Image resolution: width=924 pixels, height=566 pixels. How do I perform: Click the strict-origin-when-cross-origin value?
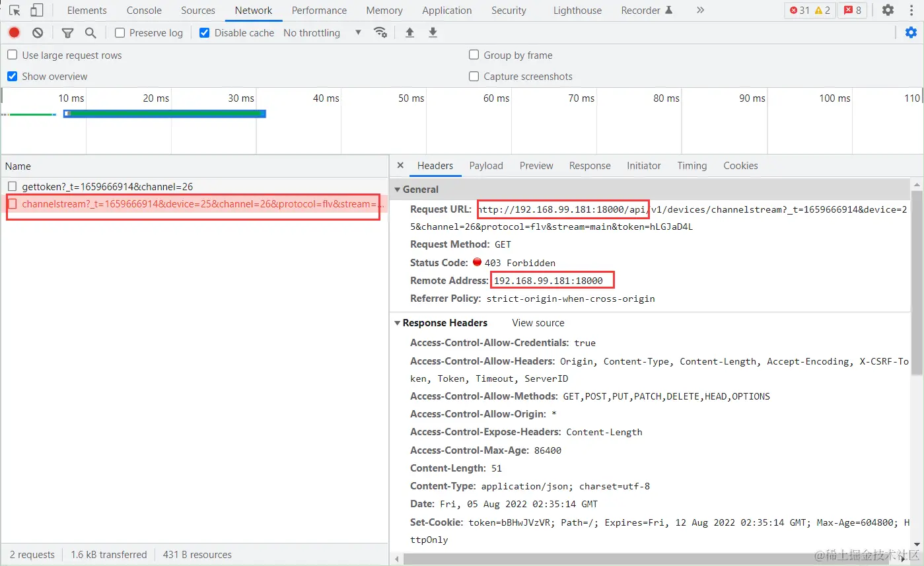click(x=571, y=299)
